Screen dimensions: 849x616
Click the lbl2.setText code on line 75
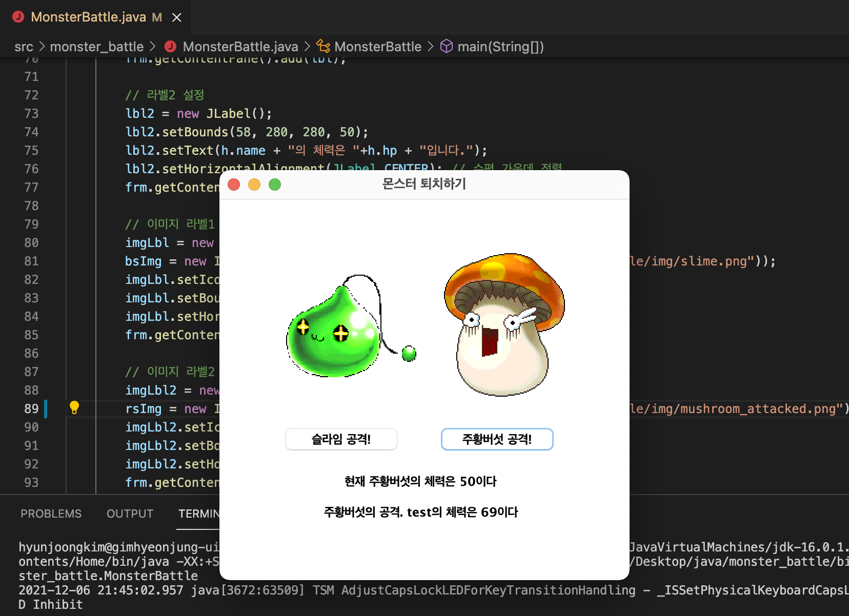pos(306,150)
